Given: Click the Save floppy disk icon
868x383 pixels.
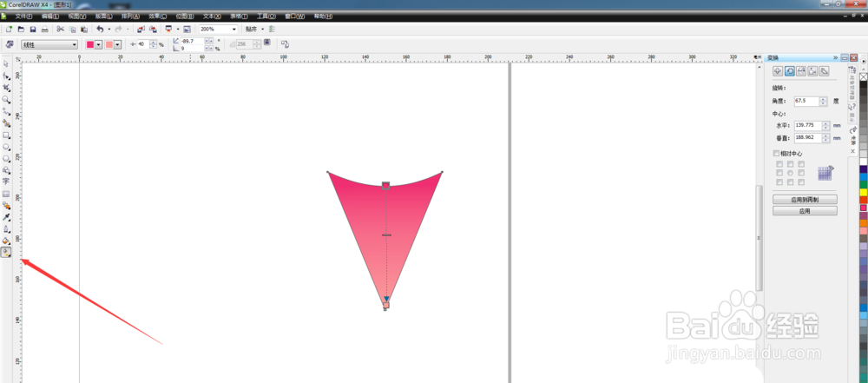Looking at the screenshot, I should (33, 29).
